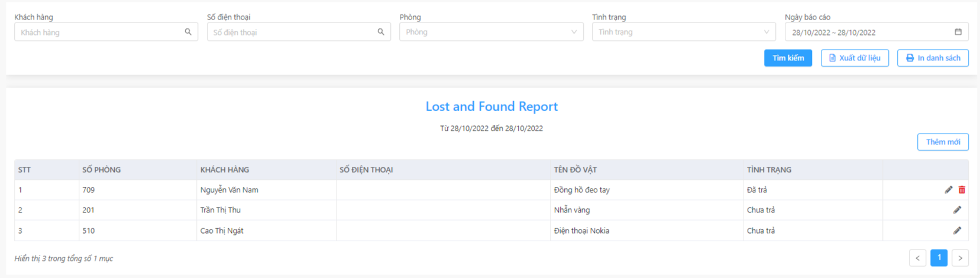Click the Tìm kiếm button
This screenshot has width=980, height=278.
pyautogui.click(x=788, y=58)
